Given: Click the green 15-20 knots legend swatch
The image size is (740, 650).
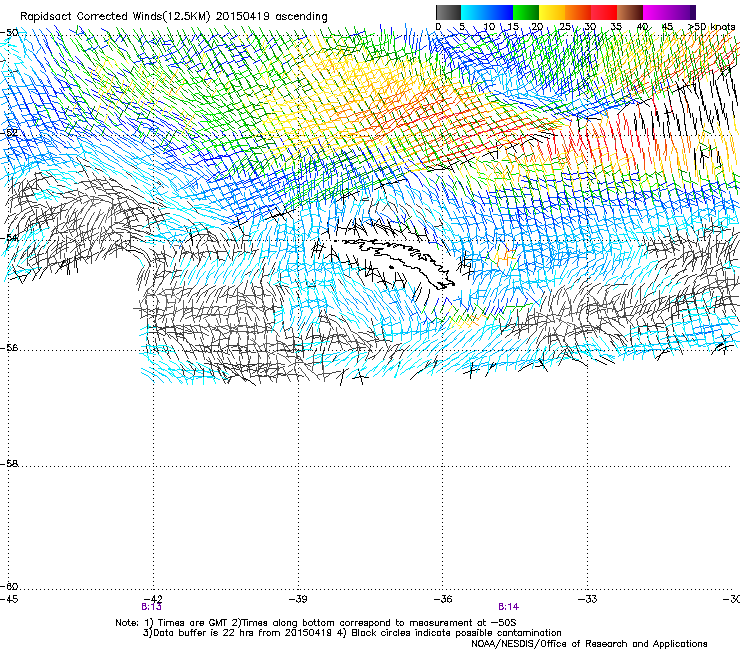Looking at the screenshot, I should click(x=526, y=12).
